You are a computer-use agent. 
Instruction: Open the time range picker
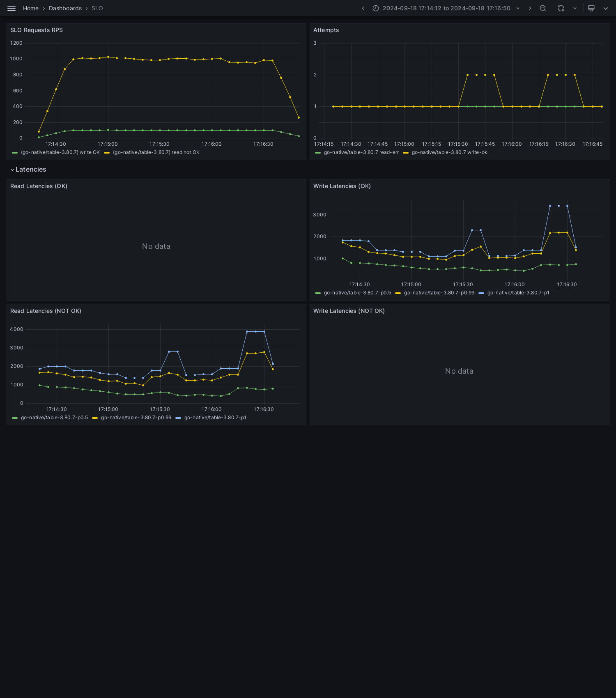(x=446, y=8)
